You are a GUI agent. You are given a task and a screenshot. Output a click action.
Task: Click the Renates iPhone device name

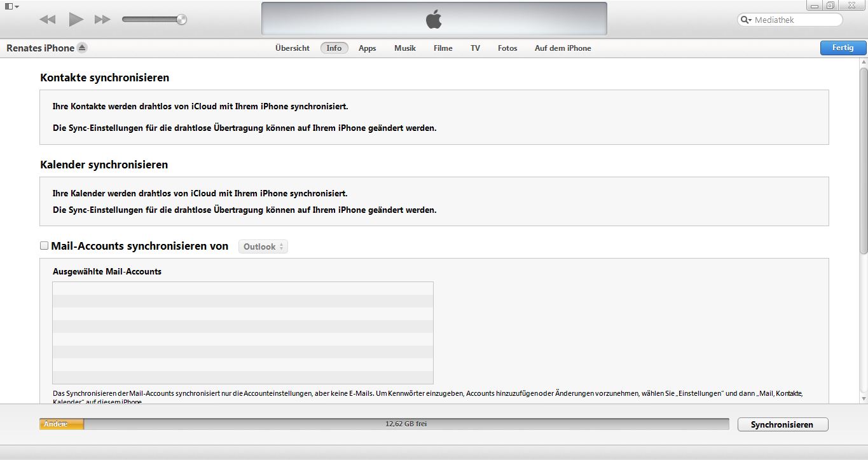click(x=41, y=48)
